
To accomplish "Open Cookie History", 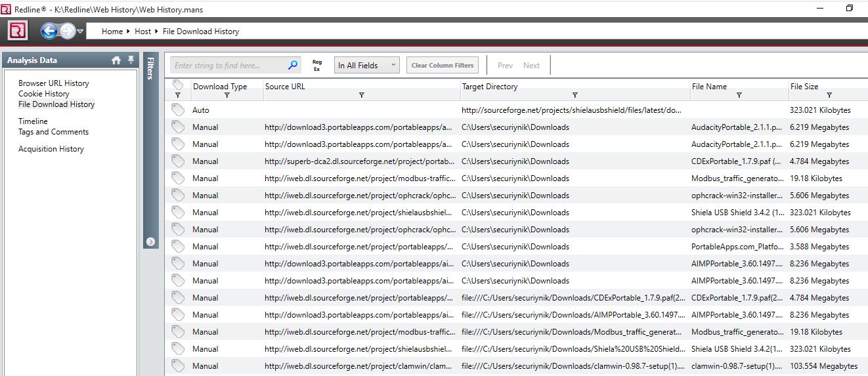I will pyautogui.click(x=43, y=94).
